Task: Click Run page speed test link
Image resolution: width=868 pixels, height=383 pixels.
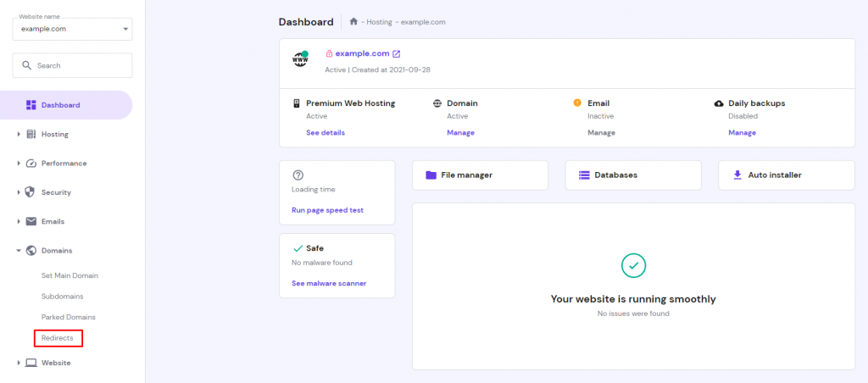Action: pyautogui.click(x=327, y=210)
